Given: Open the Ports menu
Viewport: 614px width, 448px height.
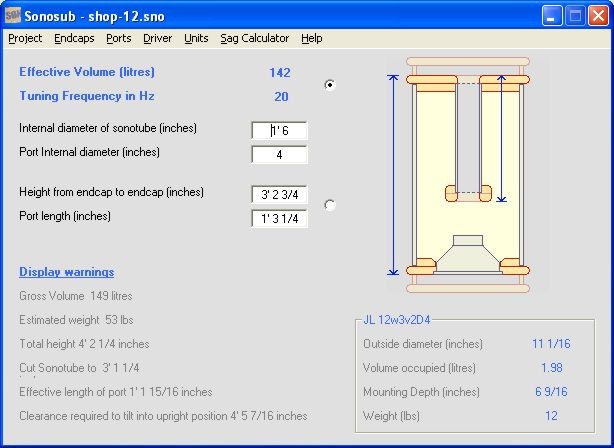Looking at the screenshot, I should (x=118, y=38).
